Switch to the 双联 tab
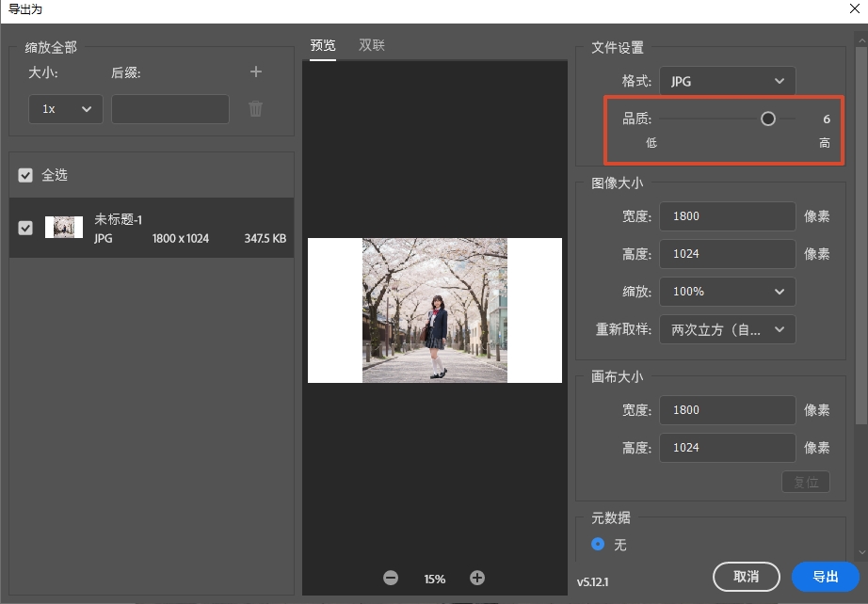 tap(372, 45)
